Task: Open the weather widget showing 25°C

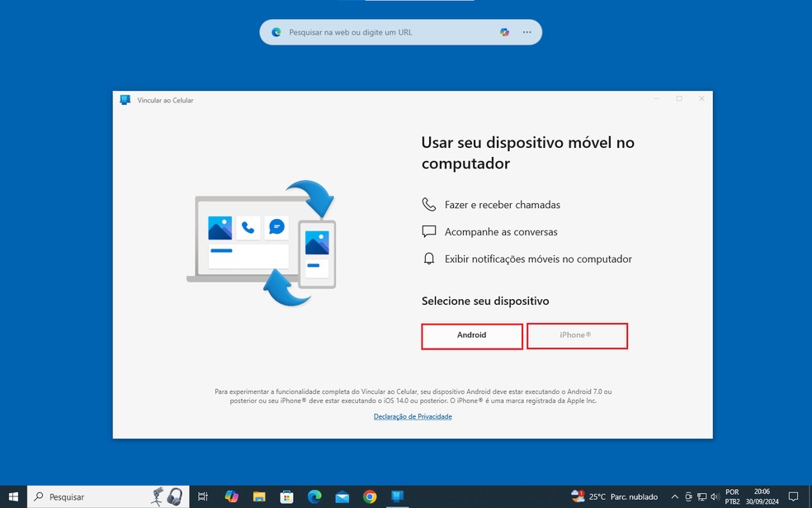Action: point(614,496)
